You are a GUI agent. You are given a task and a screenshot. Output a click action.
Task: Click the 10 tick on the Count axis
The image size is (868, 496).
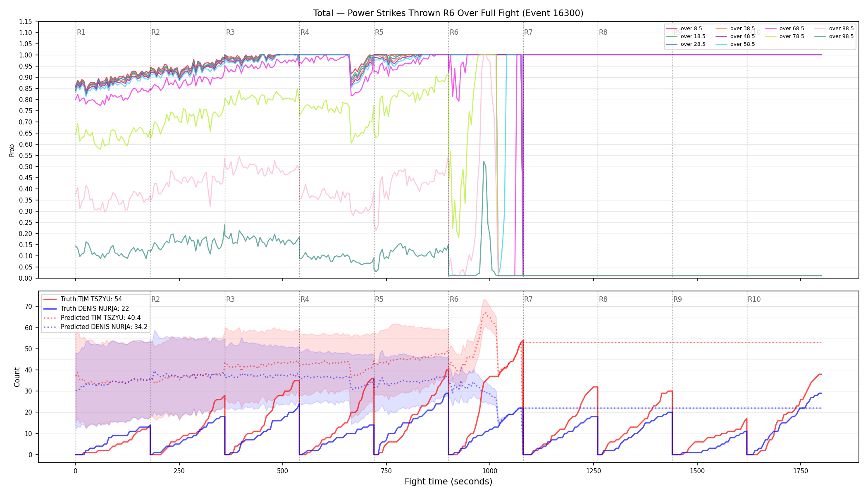click(29, 434)
